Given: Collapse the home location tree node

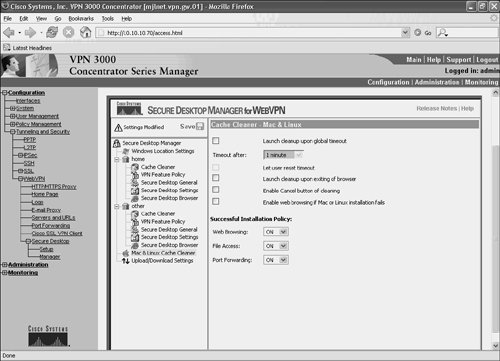Looking at the screenshot, I should 117,159.
